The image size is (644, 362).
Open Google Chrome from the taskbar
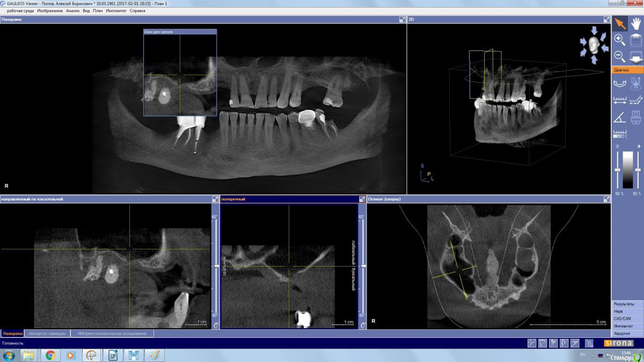tap(50, 355)
